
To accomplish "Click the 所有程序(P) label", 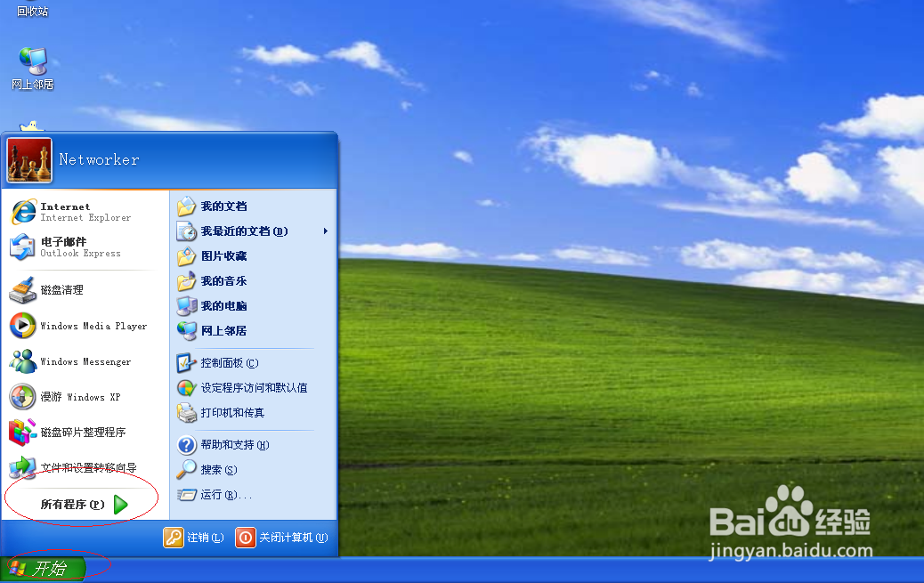I will tap(72, 505).
